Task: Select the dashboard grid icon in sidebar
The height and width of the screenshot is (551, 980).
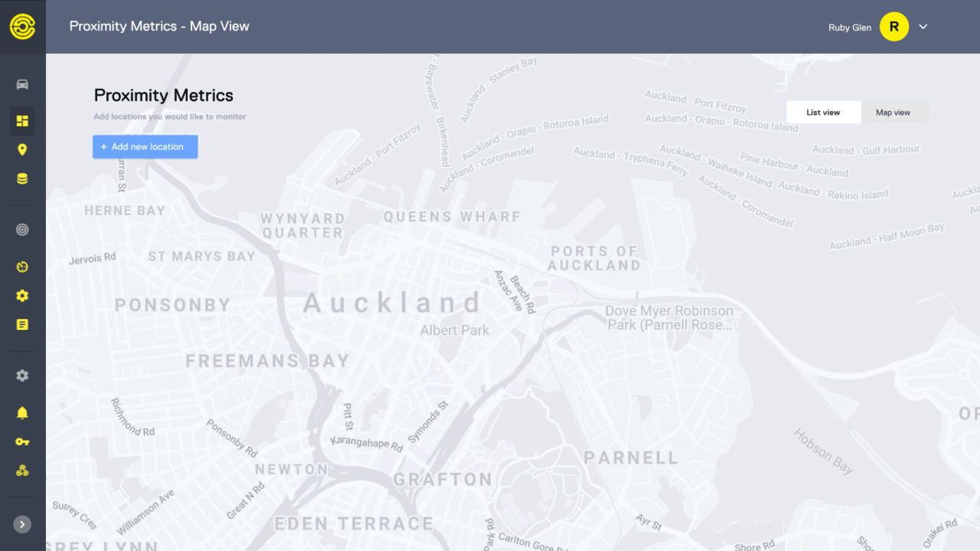Action: 22,121
